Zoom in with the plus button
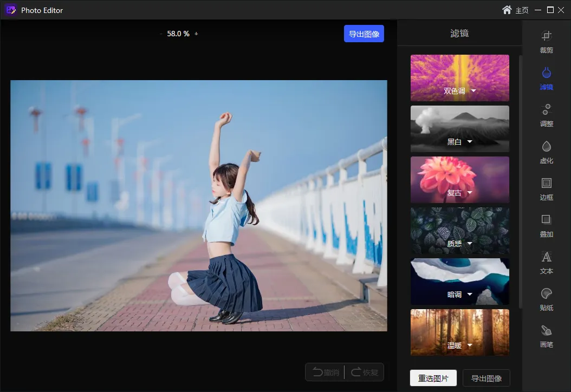 [x=196, y=34]
